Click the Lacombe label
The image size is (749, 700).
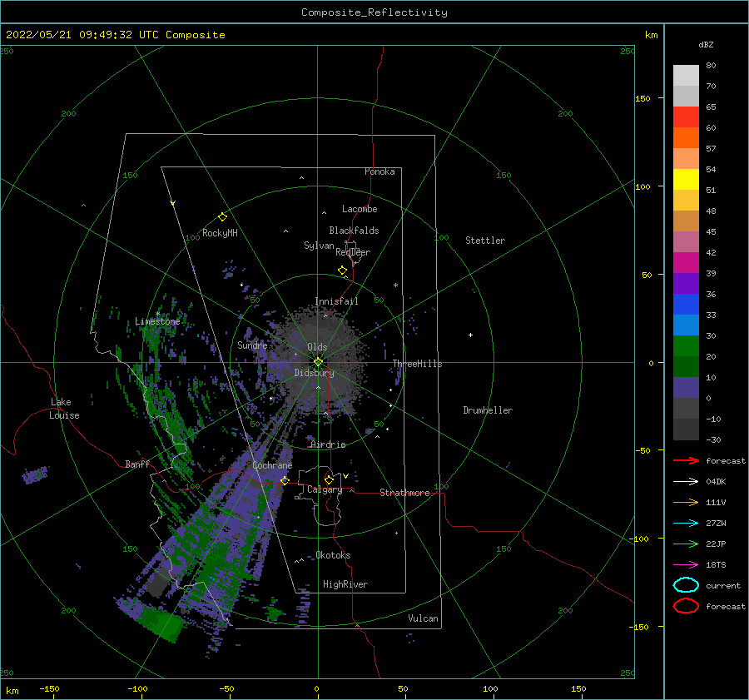[360, 209]
